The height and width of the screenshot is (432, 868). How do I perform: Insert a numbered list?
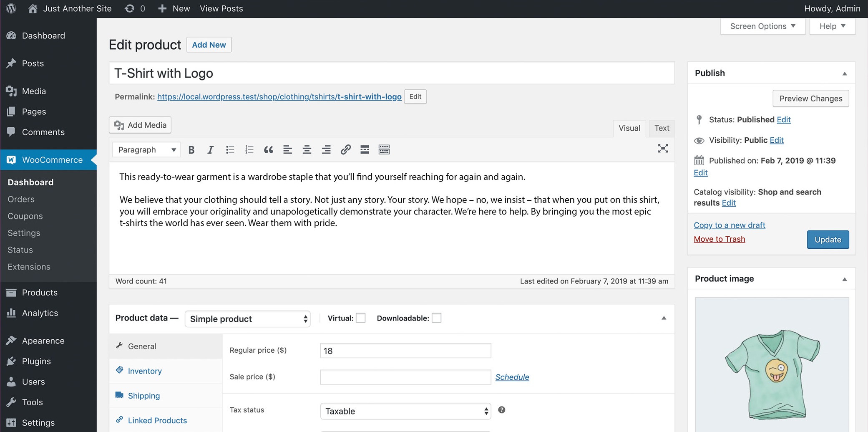249,150
